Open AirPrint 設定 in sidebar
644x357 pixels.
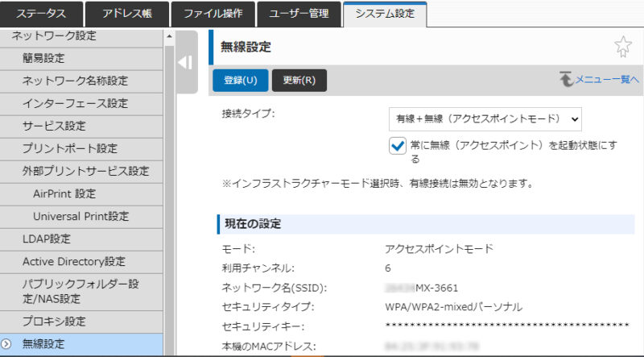pos(64,193)
